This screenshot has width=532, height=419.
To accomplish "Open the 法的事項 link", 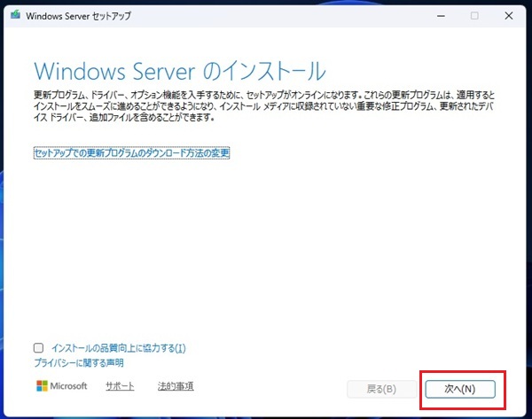I will [175, 386].
